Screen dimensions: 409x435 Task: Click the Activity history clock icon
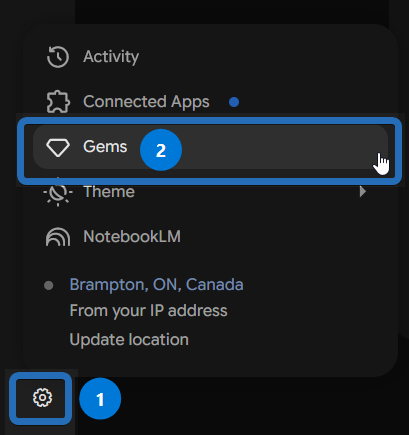click(58, 57)
